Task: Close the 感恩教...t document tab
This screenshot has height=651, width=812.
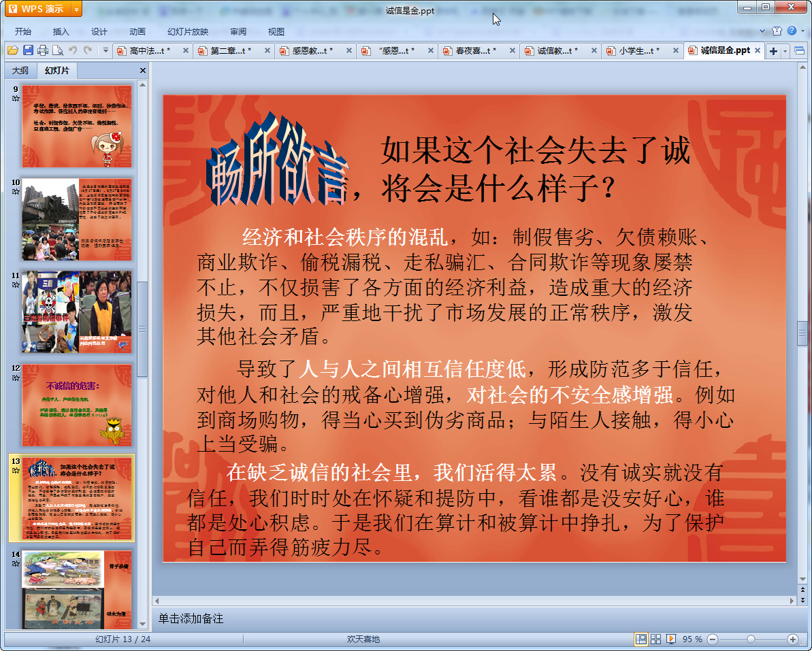Action: 349,51
